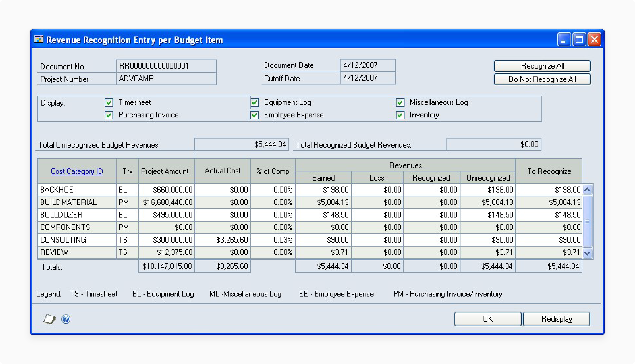
Task: Click the Document Date field
Action: 367,65
